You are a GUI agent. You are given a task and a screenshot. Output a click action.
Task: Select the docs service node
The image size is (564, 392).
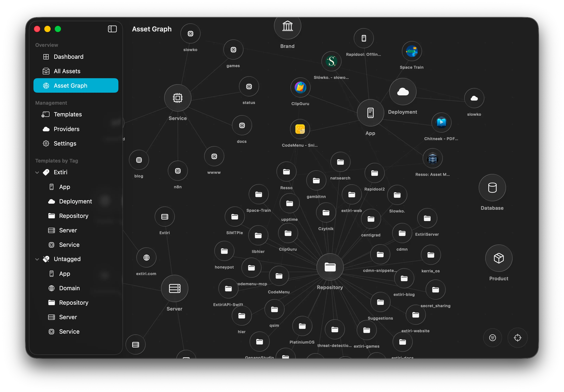(242, 125)
